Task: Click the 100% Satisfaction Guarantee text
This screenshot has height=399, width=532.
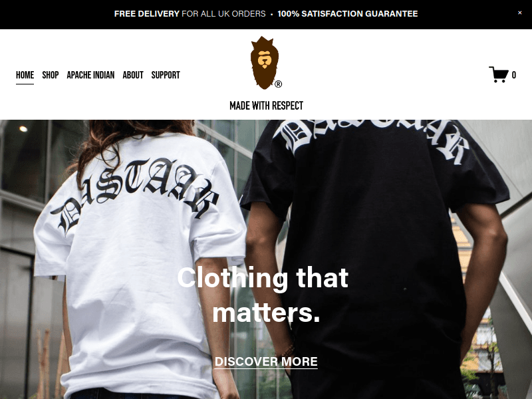Action: pos(348,14)
